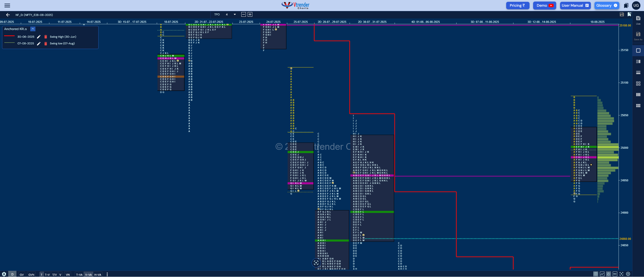
Task: Click the ABC text label icon
Action: pos(615,274)
